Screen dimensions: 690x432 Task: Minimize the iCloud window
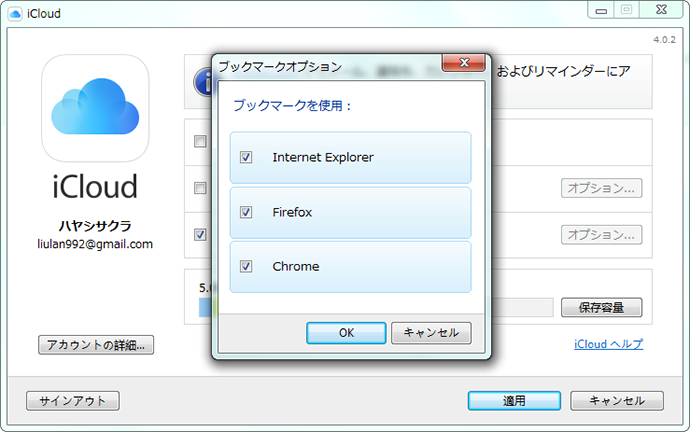tap(601, 10)
